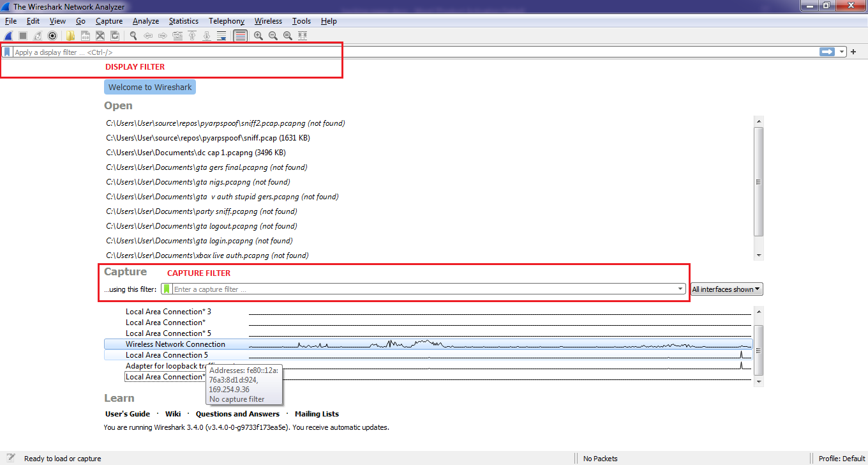The height and width of the screenshot is (465, 868).
Task: Click the find packet magnifier icon
Action: click(133, 36)
